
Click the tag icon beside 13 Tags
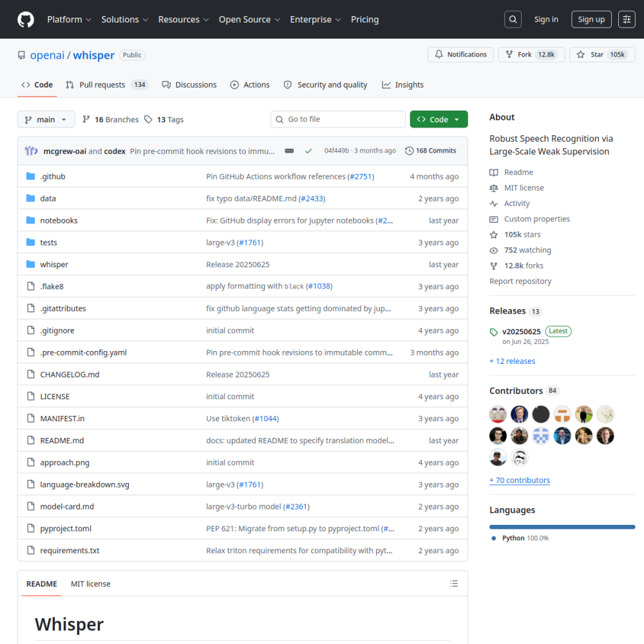pos(148,119)
